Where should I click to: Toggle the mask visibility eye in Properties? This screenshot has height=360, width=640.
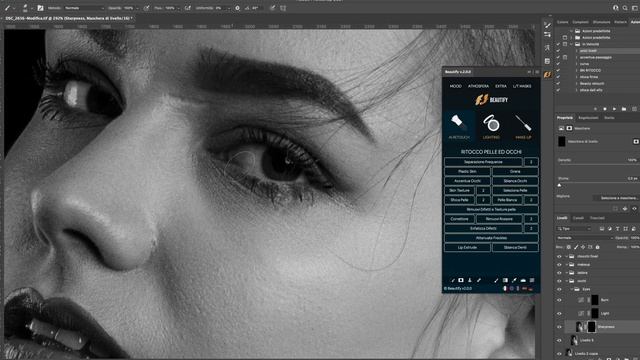pos(634,208)
